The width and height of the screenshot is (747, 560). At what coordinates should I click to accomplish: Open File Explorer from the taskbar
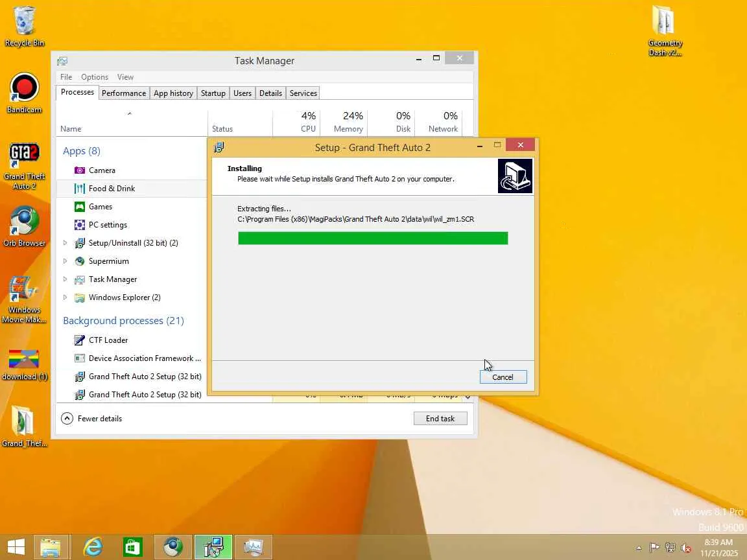[51, 546]
